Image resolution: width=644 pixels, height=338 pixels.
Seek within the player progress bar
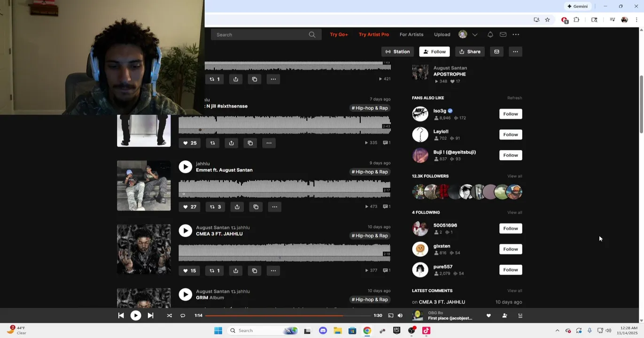click(x=287, y=315)
